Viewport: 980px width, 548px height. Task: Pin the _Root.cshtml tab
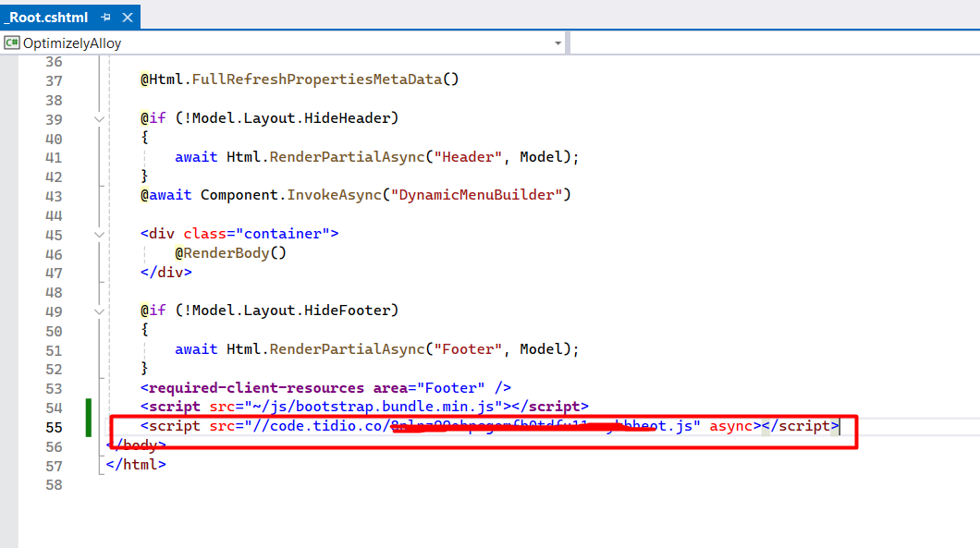coord(106,17)
